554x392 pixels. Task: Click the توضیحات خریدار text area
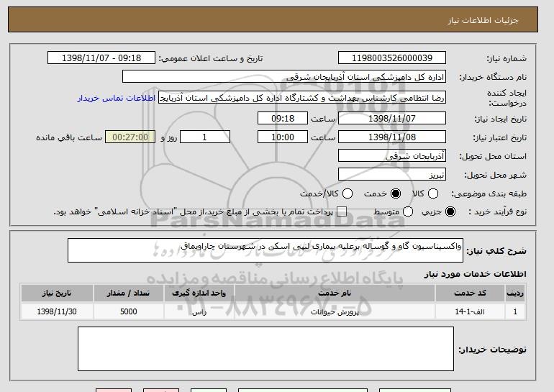[265, 349]
